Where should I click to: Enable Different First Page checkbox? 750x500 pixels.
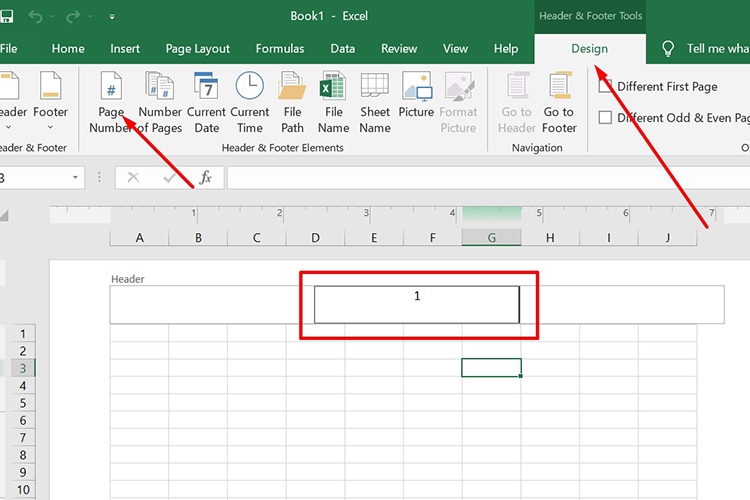point(606,87)
